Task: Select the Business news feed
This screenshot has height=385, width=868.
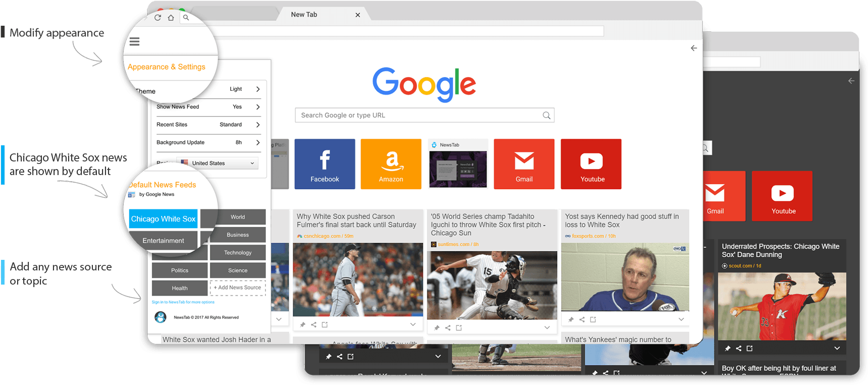Action: (x=238, y=235)
